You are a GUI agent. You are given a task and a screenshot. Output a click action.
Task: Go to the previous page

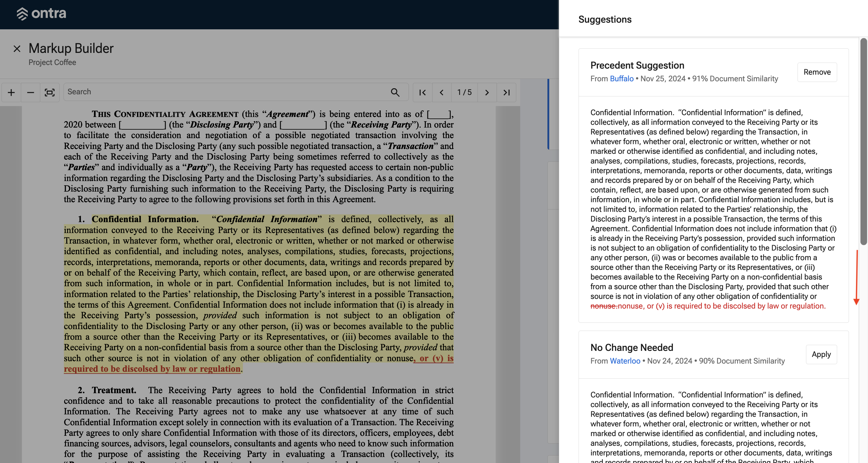pos(442,92)
